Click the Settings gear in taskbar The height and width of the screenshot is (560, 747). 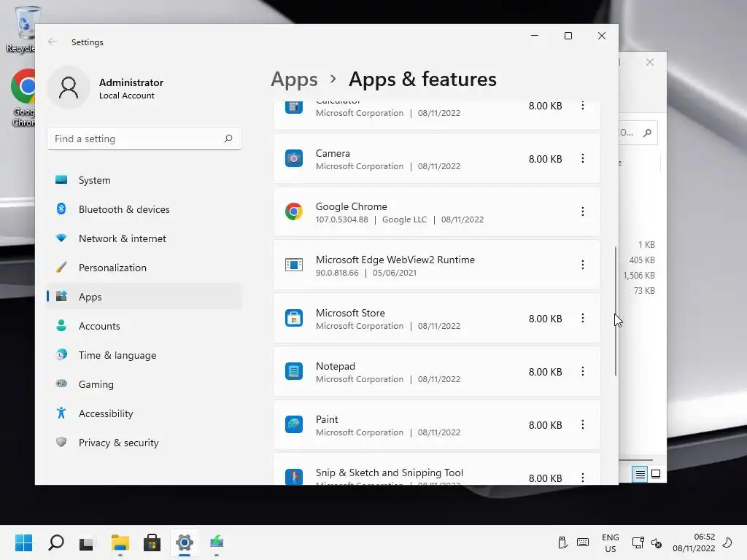(185, 542)
